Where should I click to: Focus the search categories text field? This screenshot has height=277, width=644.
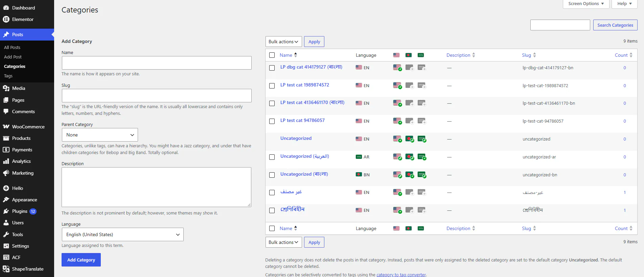tap(560, 25)
